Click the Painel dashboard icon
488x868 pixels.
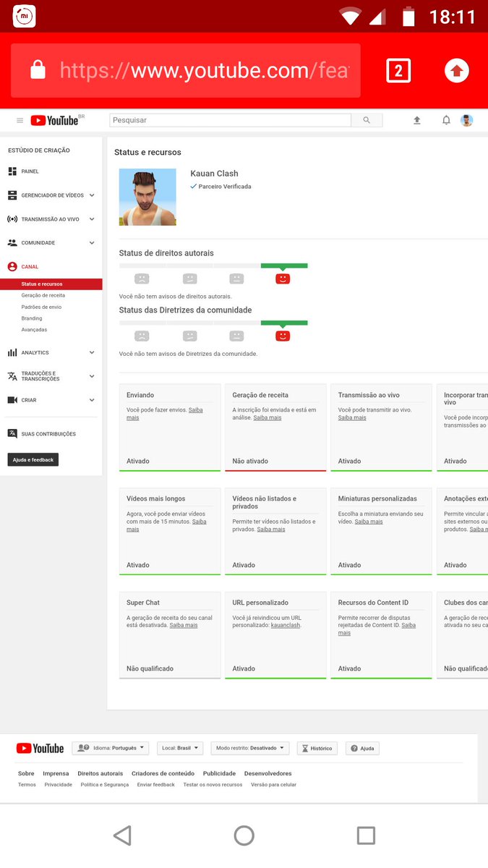[x=12, y=171]
